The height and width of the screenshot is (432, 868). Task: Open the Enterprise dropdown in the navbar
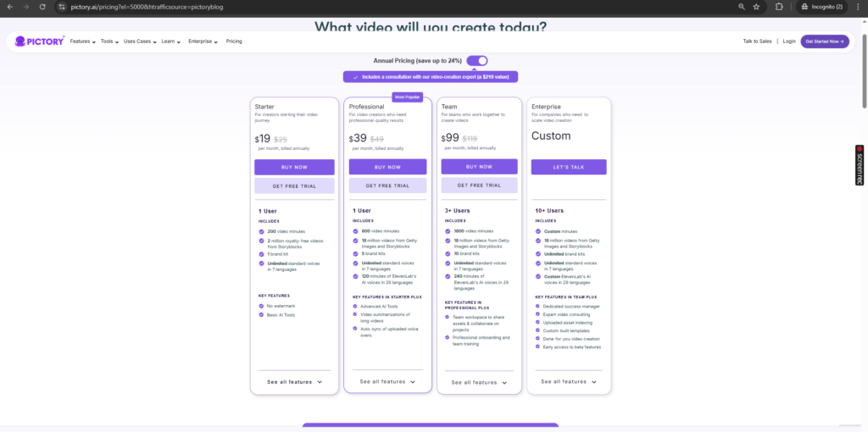203,42
